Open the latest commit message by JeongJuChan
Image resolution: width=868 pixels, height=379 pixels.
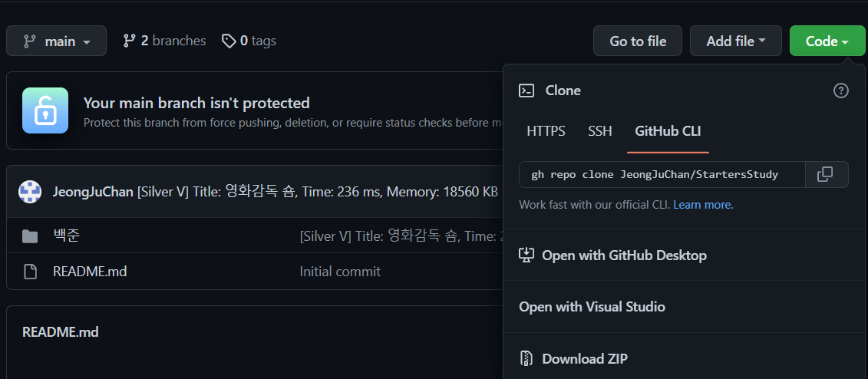(x=317, y=192)
